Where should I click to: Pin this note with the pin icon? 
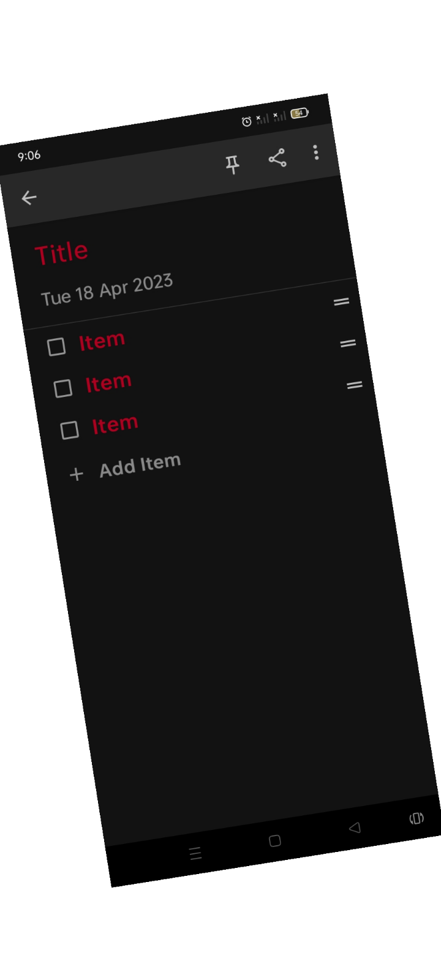pos(232,165)
